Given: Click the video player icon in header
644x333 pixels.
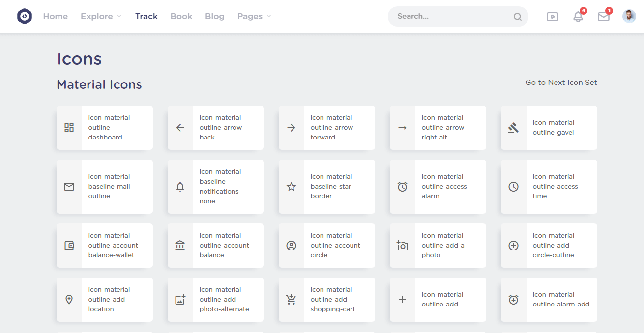Looking at the screenshot, I should click(x=552, y=17).
